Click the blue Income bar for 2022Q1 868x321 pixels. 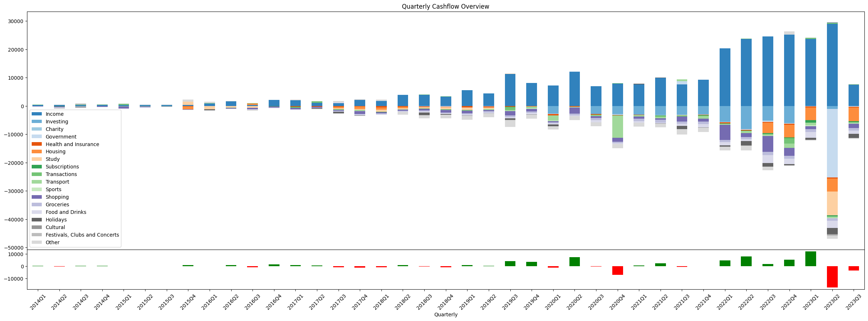click(725, 77)
